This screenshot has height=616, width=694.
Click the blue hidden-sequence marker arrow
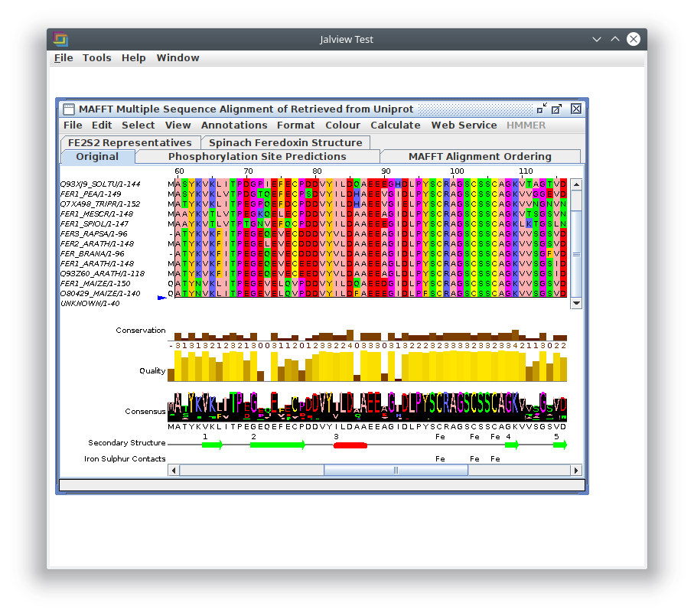161,298
